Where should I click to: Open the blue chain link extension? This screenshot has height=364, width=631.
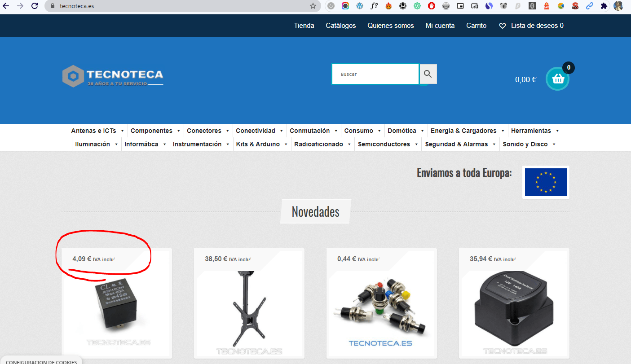[x=590, y=6]
